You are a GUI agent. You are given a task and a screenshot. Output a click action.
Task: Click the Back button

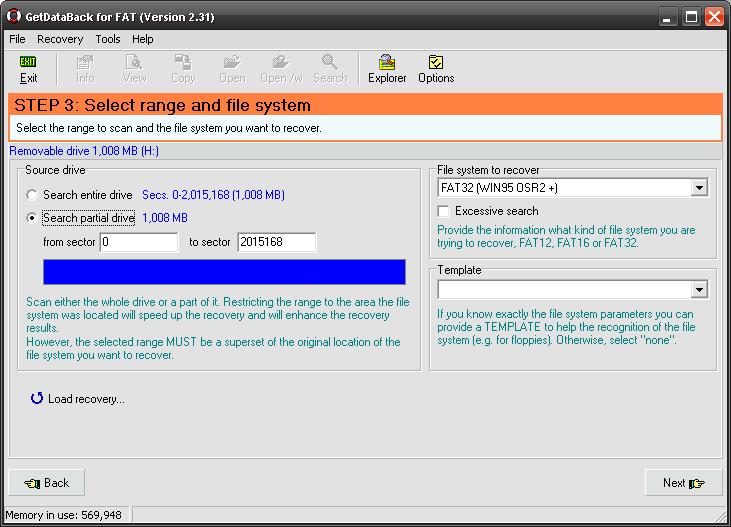coord(47,483)
